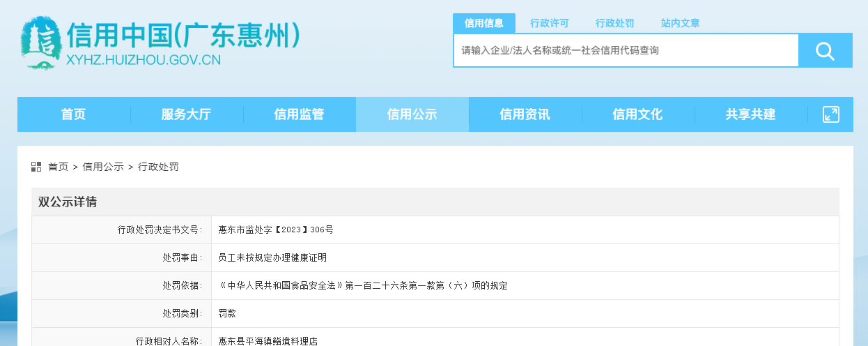Click the 《中华人民共和国食品安全法》 penalty basis text
868x346 pixels.
[x=363, y=285]
